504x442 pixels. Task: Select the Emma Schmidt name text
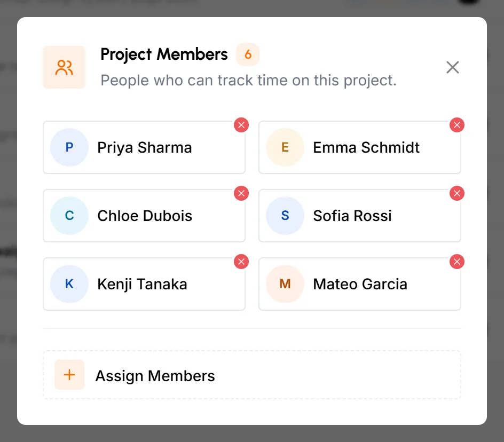(x=366, y=147)
